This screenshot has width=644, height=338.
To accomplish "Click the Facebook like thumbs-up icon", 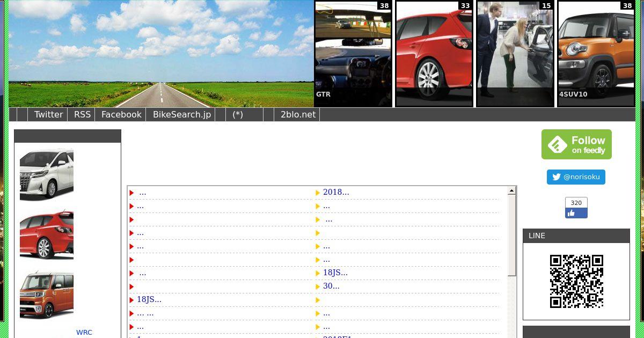I will pyautogui.click(x=571, y=213).
